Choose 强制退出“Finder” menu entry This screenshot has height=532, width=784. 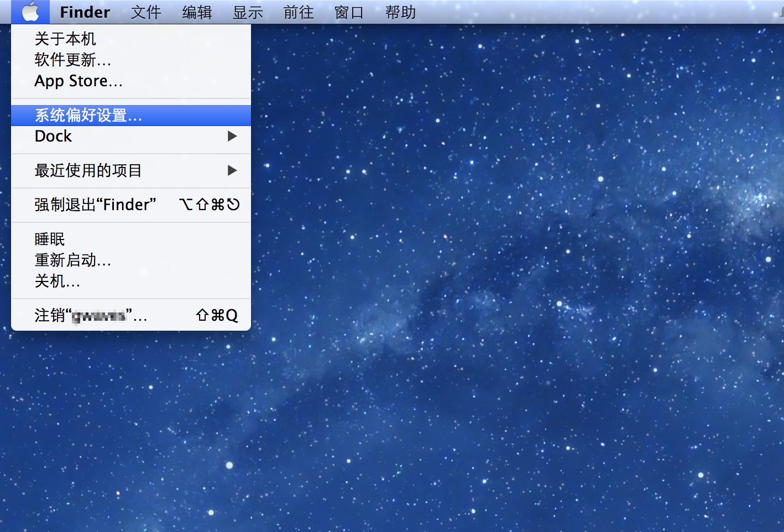(131, 205)
